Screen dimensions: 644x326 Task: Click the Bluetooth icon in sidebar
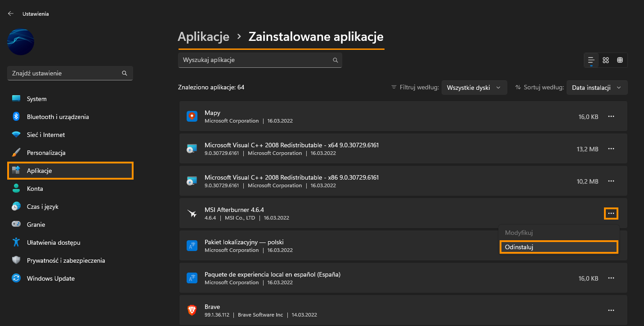tap(16, 117)
